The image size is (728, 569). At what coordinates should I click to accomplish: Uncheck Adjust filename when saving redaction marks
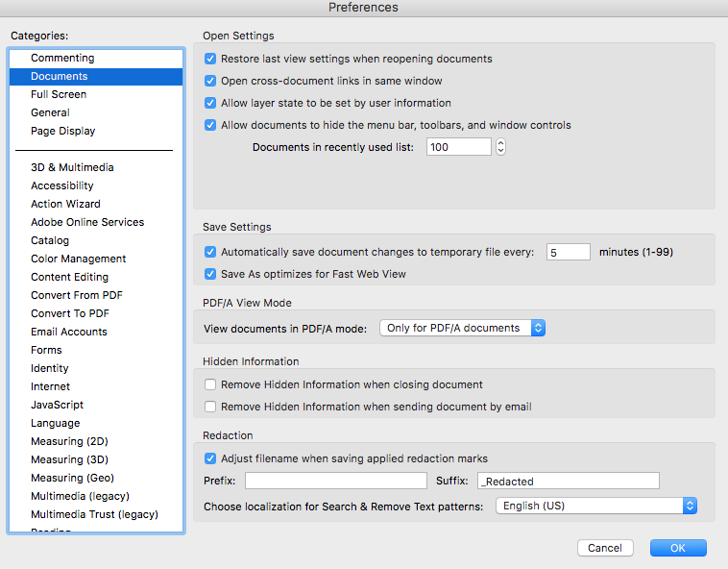tap(210, 458)
